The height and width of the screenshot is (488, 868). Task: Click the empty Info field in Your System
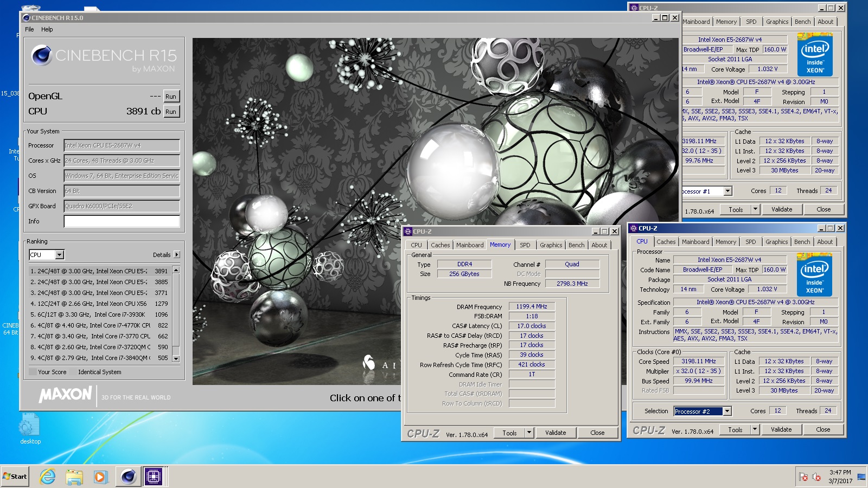tap(122, 221)
